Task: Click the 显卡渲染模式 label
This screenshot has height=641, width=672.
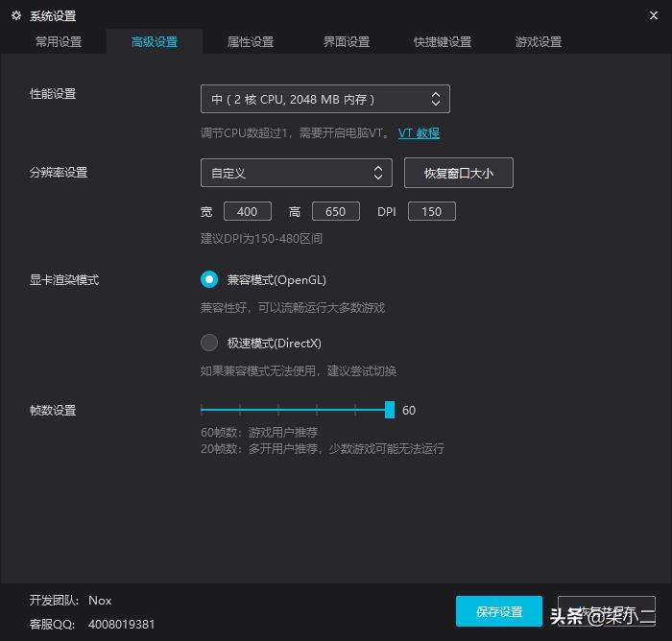Action: 64,280
